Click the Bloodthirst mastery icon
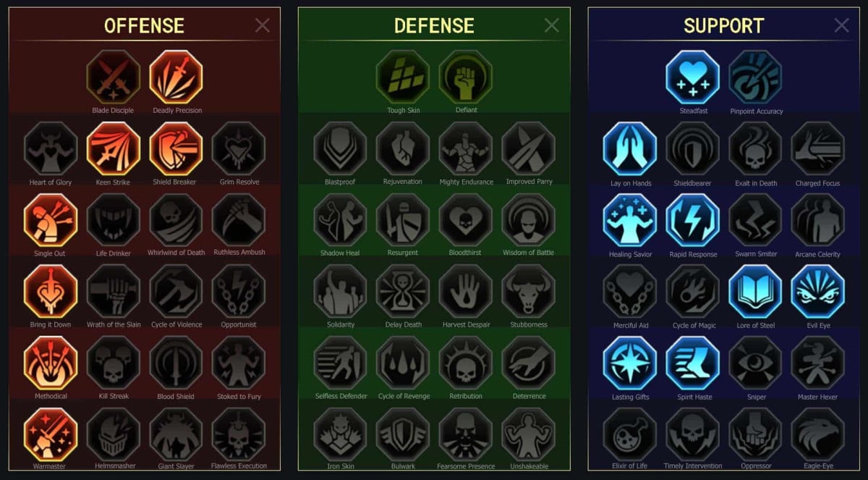This screenshot has width=868, height=480. click(466, 220)
